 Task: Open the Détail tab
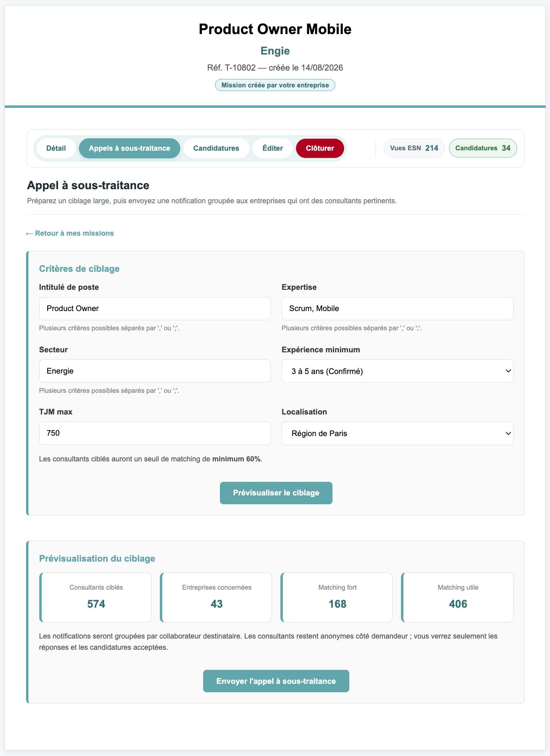[x=56, y=148]
